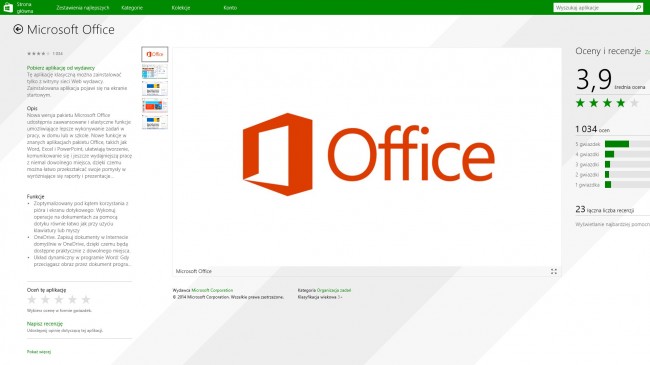The height and width of the screenshot is (365, 650).
Task: Select the third screenshot thumbnail
Action: click(x=155, y=88)
